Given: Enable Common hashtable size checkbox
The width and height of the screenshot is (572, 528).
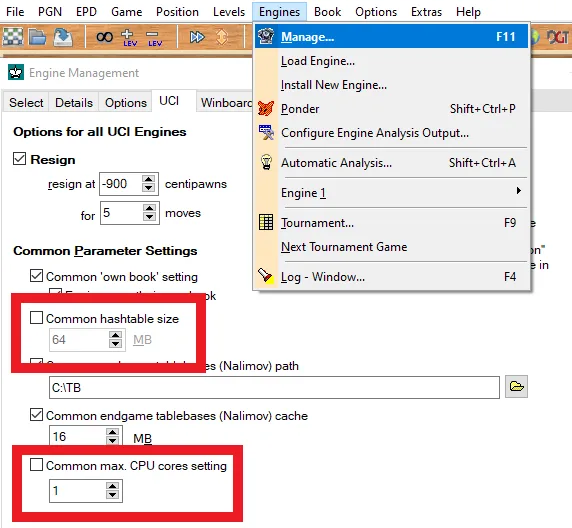Looking at the screenshot, I should (x=36, y=318).
